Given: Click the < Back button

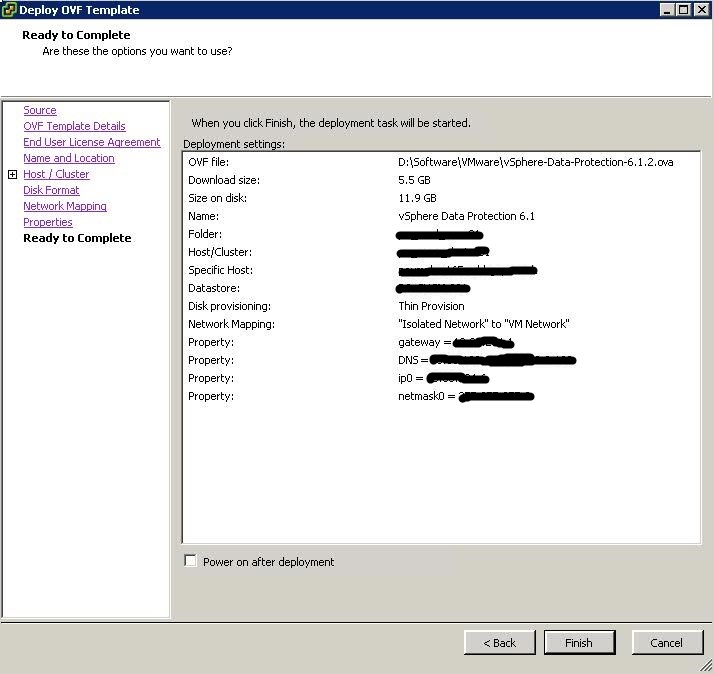Looking at the screenshot, I should 500,643.
